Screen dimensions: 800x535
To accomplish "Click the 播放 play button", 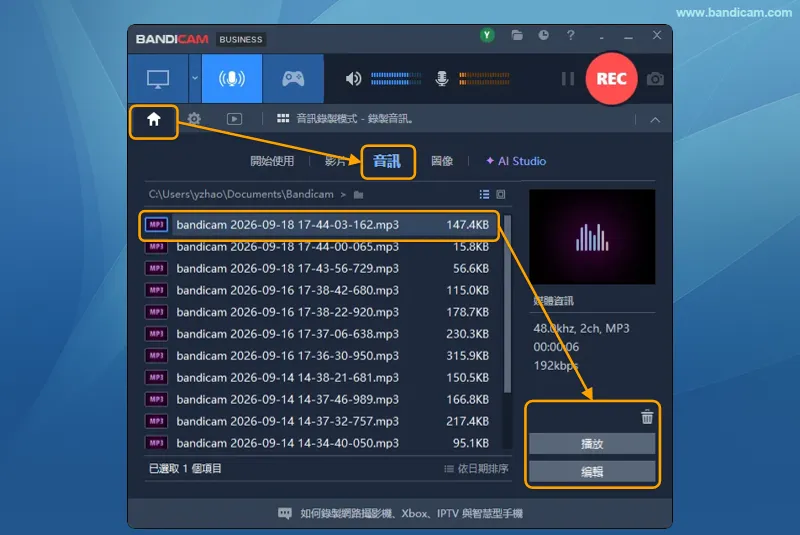I will [592, 444].
